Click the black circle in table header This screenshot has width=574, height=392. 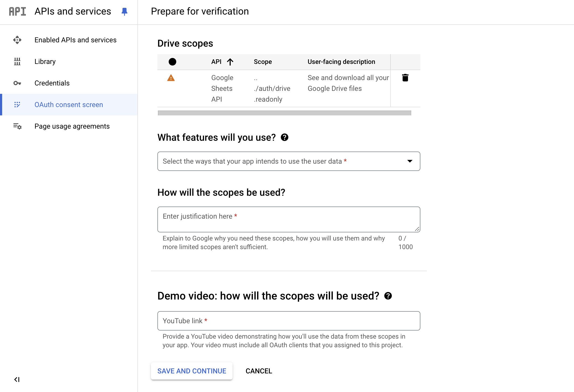[172, 62]
